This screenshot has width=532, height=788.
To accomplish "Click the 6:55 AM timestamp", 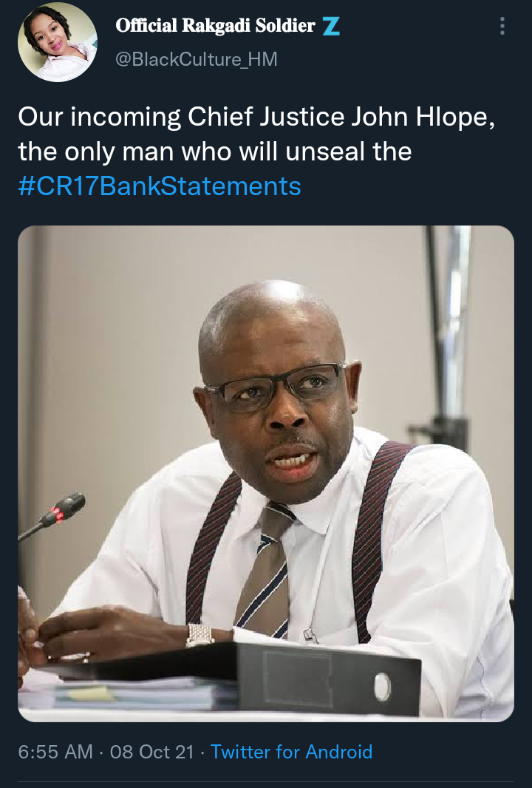I will (x=55, y=752).
